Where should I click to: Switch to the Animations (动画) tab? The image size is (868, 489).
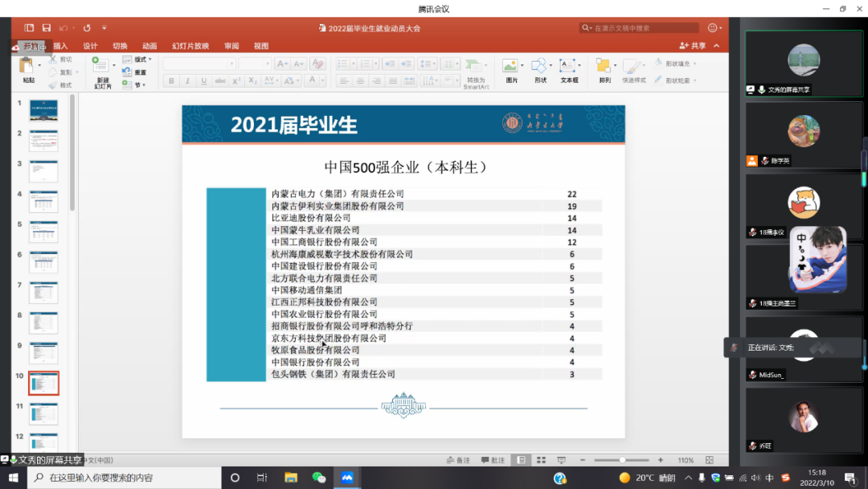pyautogui.click(x=149, y=46)
